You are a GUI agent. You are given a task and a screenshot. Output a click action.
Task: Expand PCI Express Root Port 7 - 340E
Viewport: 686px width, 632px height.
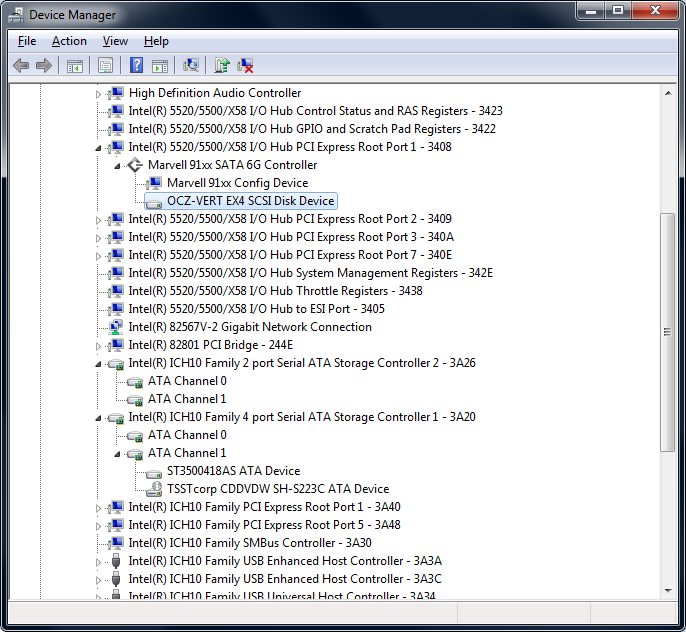(98, 255)
